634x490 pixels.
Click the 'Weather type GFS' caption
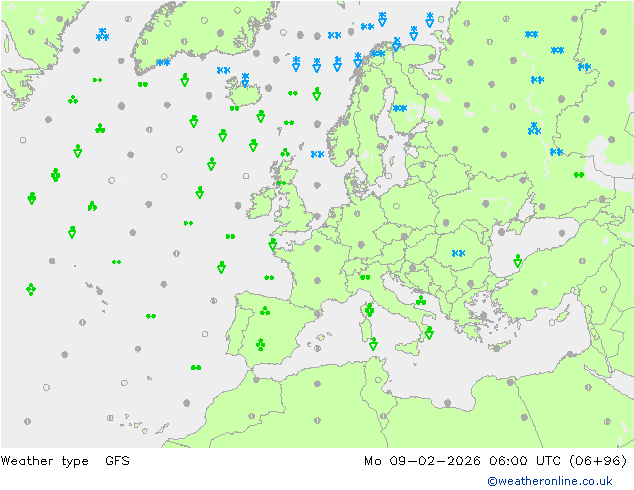pyautogui.click(x=65, y=461)
